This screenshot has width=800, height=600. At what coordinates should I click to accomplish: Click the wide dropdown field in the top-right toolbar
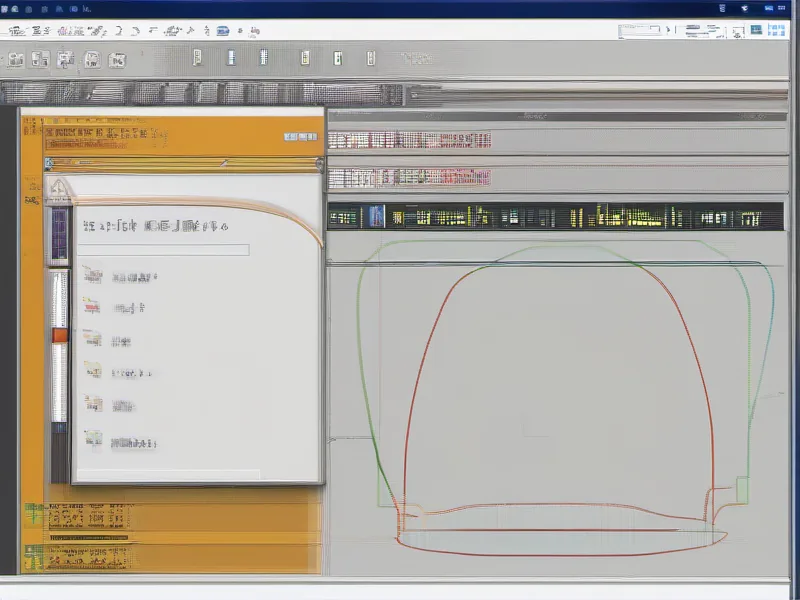(x=645, y=31)
